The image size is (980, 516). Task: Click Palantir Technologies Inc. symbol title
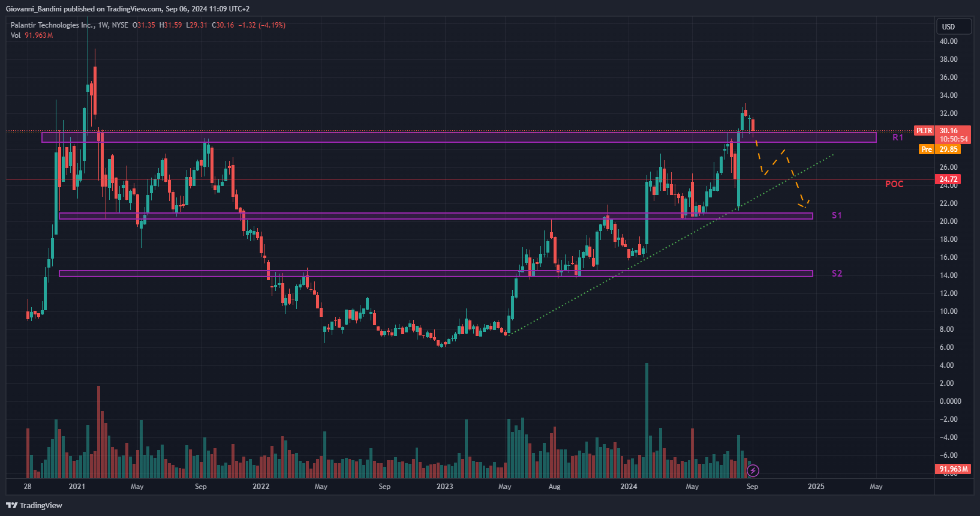pos(53,25)
